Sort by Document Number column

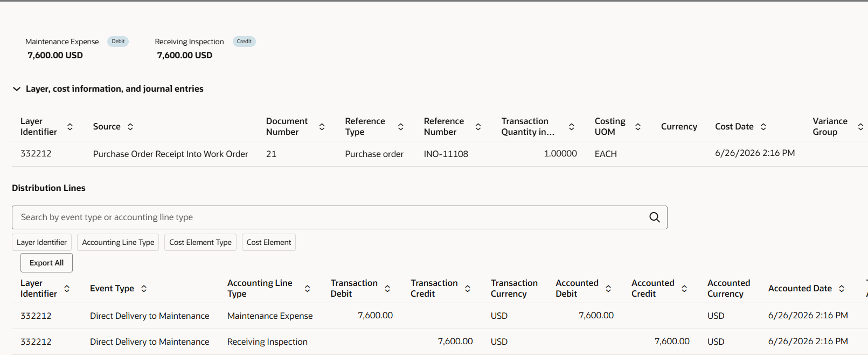[x=322, y=127]
